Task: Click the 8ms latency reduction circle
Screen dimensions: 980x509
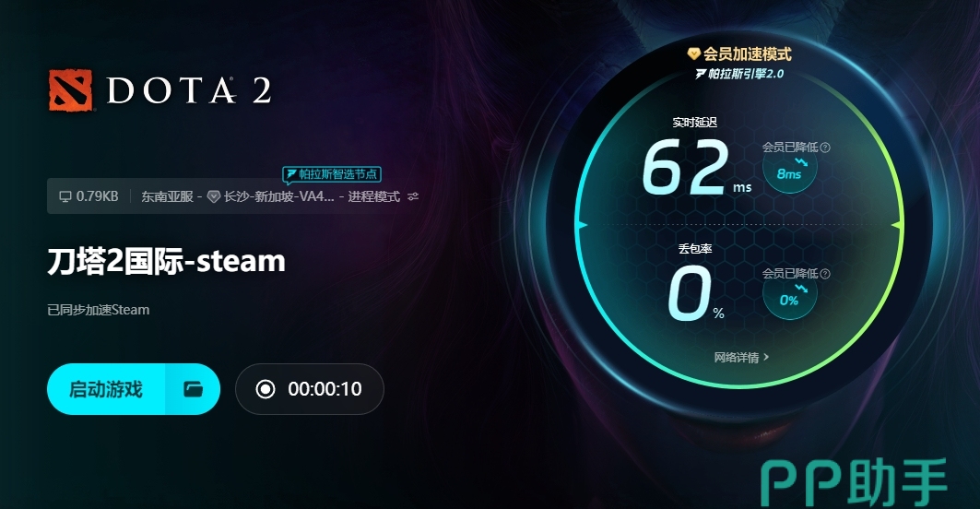Action: coord(789,167)
